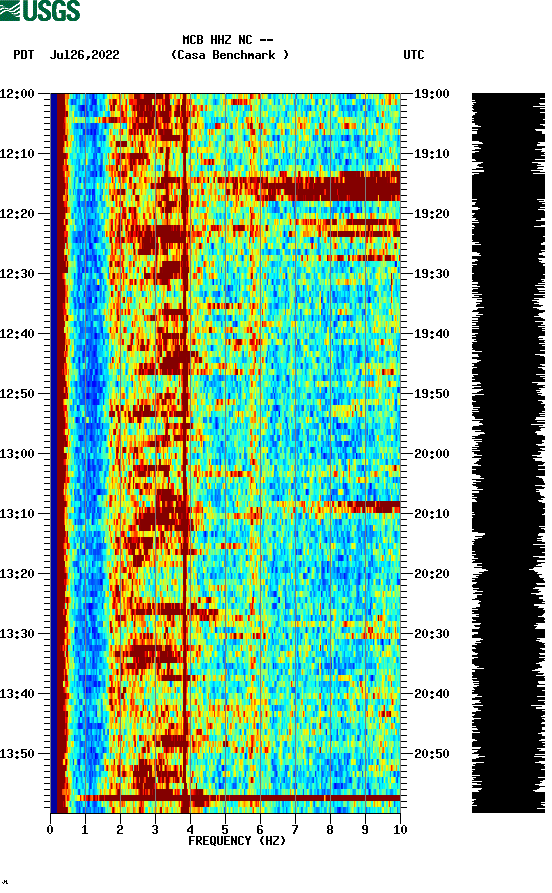Screen dimensions: 552x893
Task: Click the 12:40 PDT time label
Action: tap(17, 334)
